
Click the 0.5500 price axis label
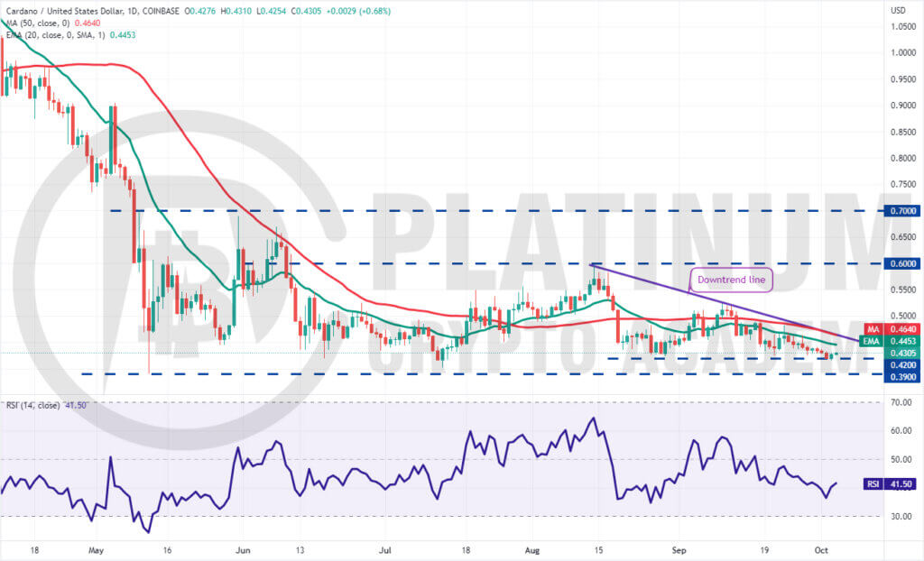tap(902, 290)
